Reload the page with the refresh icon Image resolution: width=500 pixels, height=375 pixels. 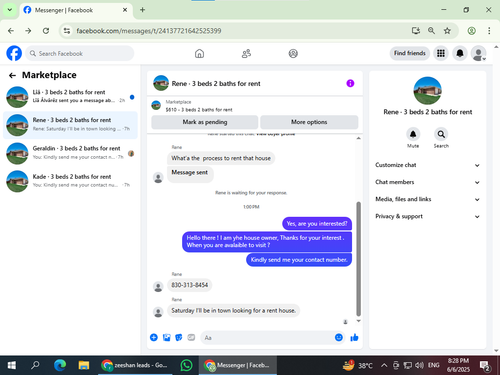tap(46, 31)
